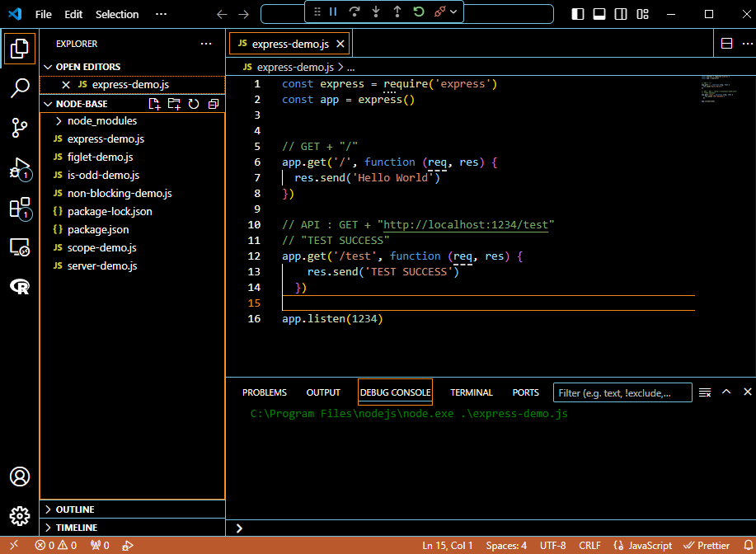Switch to the TERMINAL tab
This screenshot has width=756, height=554.
click(x=471, y=392)
